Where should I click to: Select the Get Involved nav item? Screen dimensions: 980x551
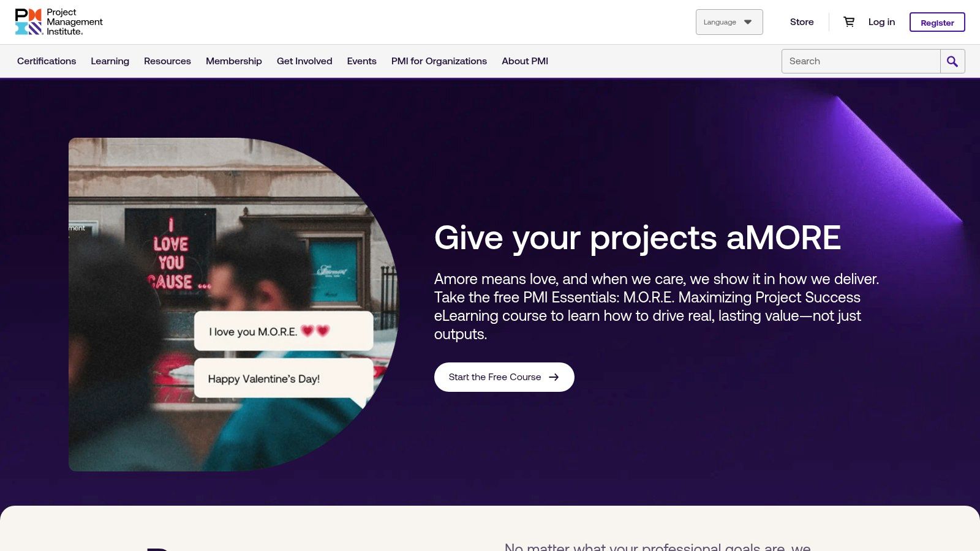pos(304,61)
